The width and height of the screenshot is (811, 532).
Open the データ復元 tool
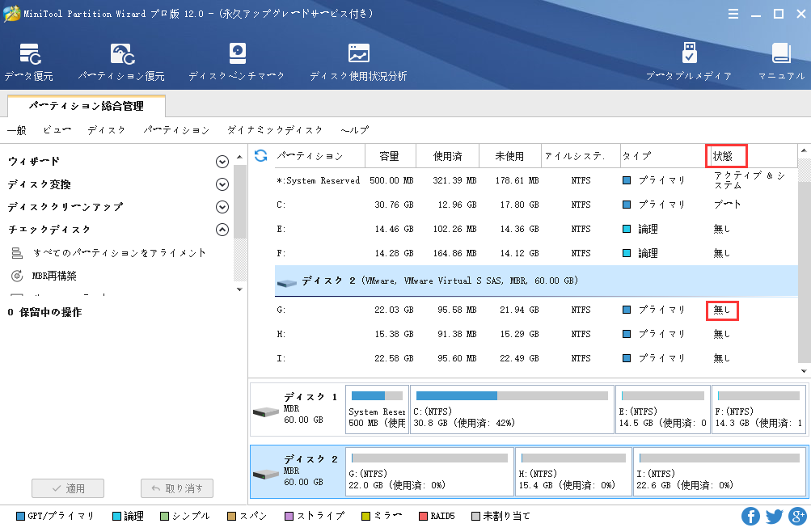click(28, 61)
